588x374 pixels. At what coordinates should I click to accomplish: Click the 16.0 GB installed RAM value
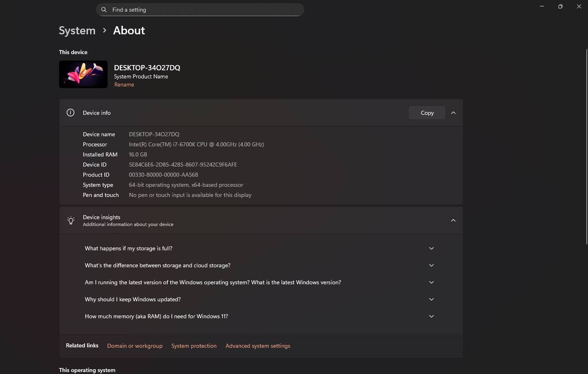tap(138, 154)
